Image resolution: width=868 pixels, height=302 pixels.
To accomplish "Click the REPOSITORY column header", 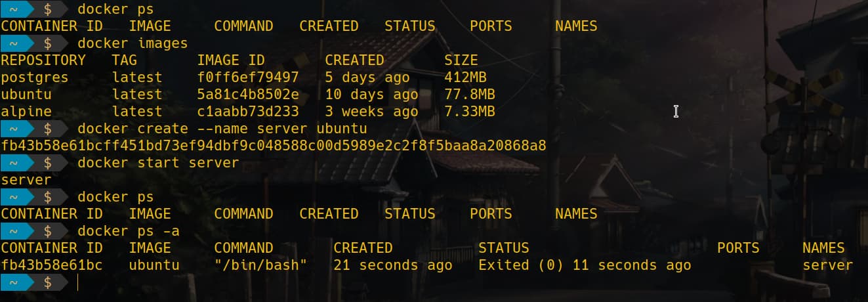I will click(43, 60).
